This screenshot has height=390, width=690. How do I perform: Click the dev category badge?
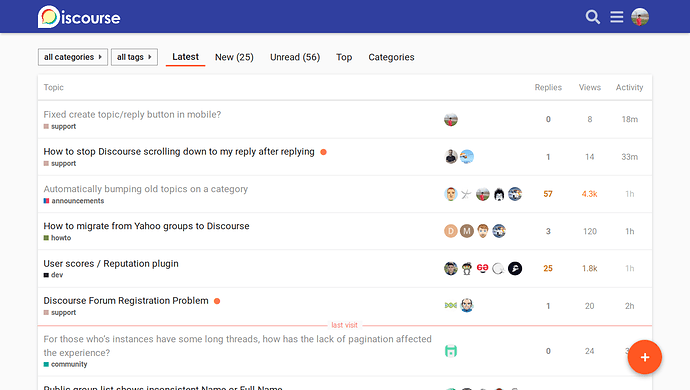point(53,275)
